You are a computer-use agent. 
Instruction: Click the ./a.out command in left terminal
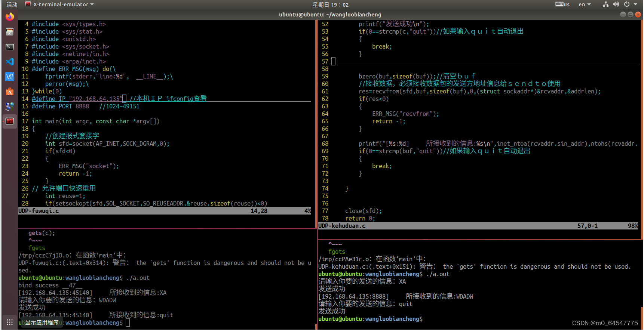pyautogui.click(x=138, y=278)
